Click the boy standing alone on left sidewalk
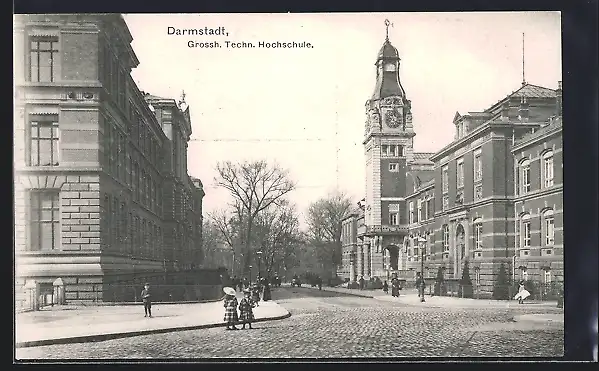599x371 pixels. (x=146, y=300)
